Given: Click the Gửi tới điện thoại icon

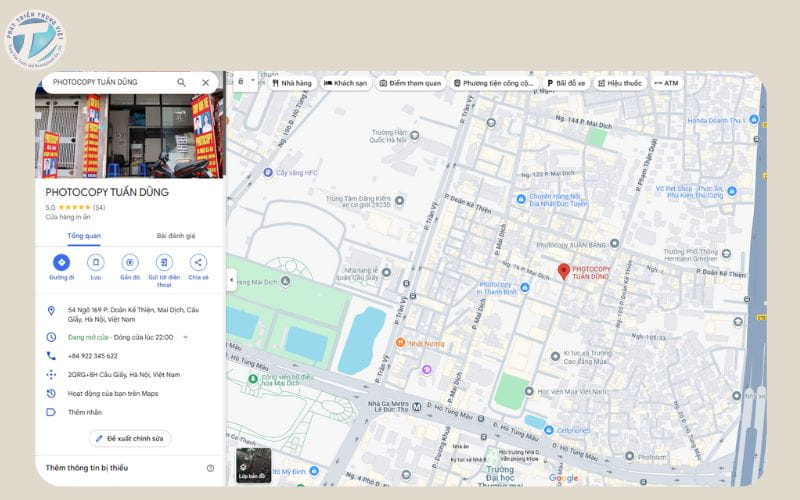Looking at the screenshot, I should click(164, 262).
